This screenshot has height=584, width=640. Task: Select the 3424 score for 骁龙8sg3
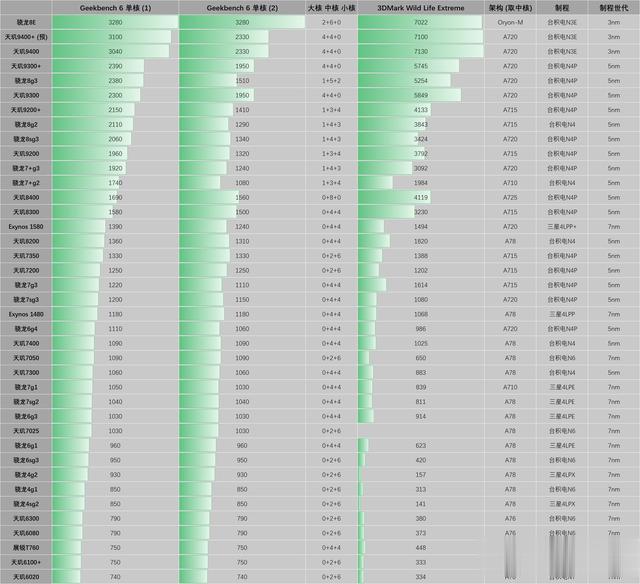(x=421, y=139)
